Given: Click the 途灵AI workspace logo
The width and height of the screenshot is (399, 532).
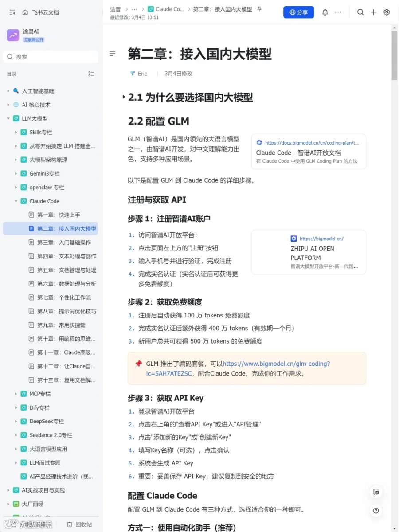Looking at the screenshot, I should tap(13, 35).
